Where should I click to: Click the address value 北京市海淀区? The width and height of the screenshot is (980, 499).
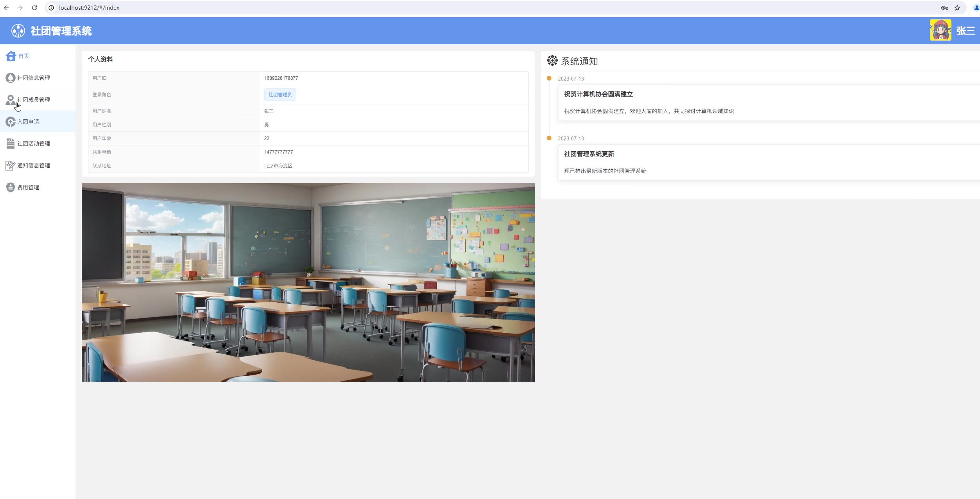click(x=278, y=166)
